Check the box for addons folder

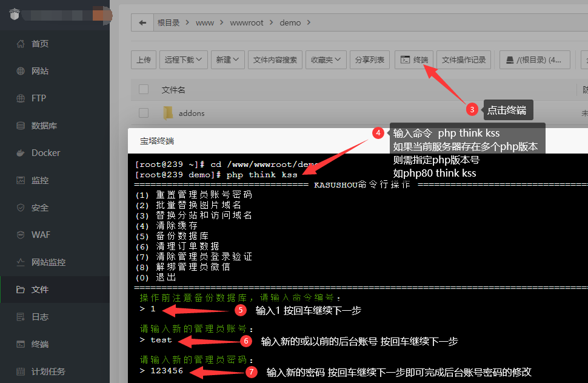144,113
